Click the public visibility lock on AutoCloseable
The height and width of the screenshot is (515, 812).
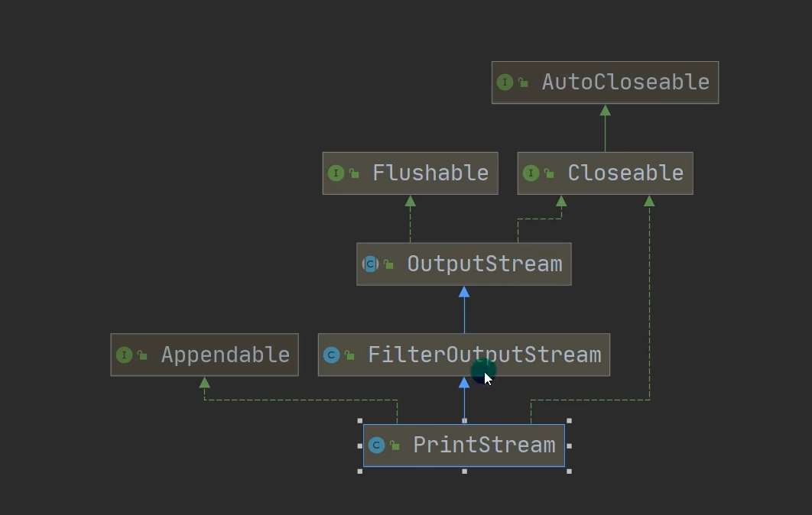tap(524, 83)
